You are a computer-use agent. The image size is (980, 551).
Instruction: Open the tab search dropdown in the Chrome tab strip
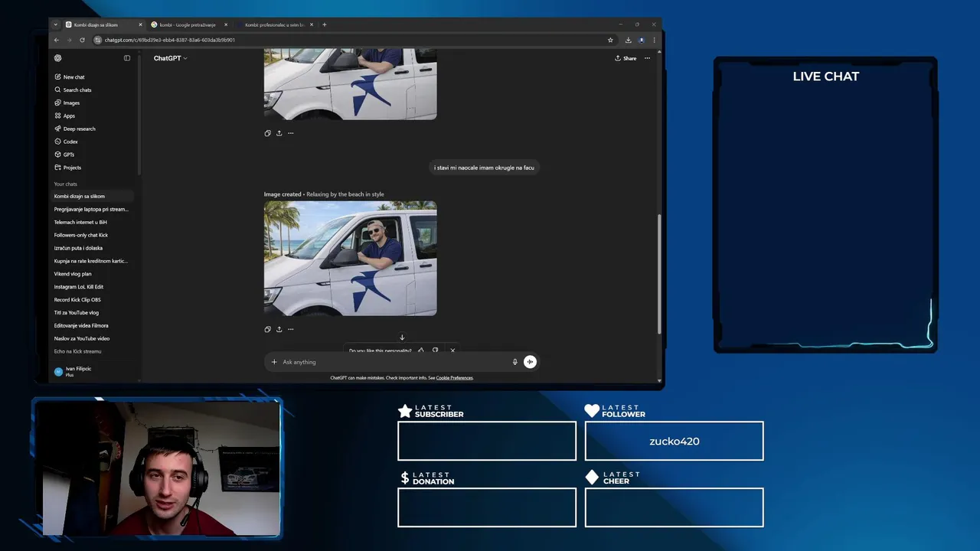coord(55,24)
